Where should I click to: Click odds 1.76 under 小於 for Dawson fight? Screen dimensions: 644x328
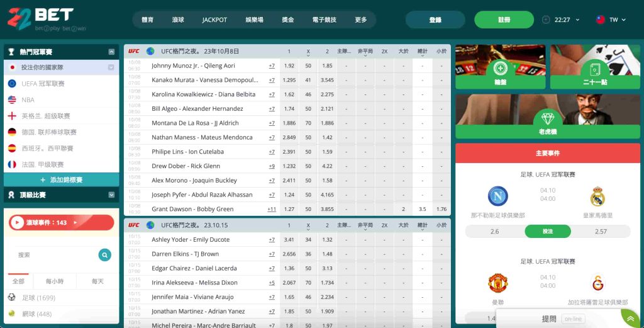pyautogui.click(x=441, y=209)
